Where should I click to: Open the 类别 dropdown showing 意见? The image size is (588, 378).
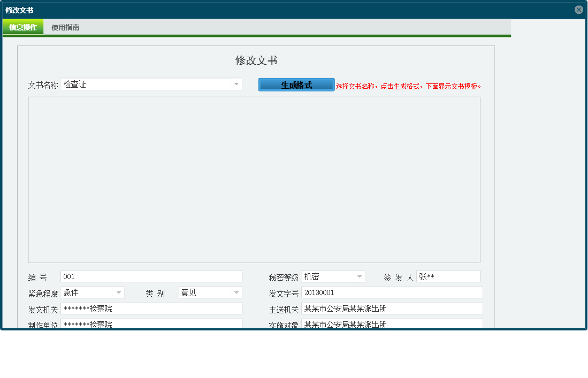(x=236, y=292)
